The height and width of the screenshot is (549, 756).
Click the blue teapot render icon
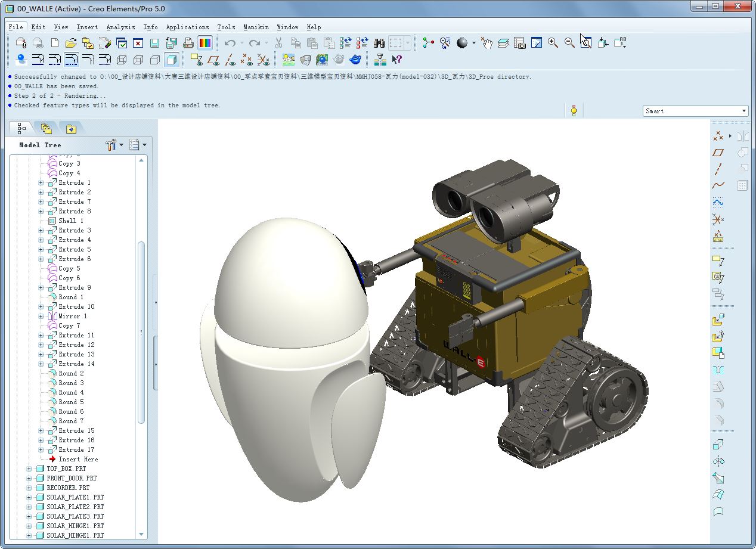click(355, 60)
